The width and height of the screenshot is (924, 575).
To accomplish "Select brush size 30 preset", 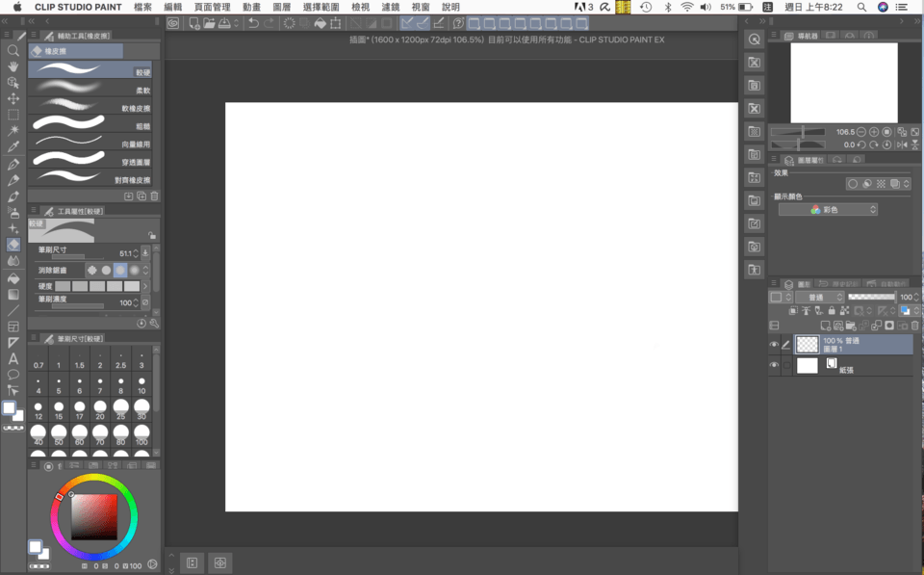I will click(x=141, y=409).
